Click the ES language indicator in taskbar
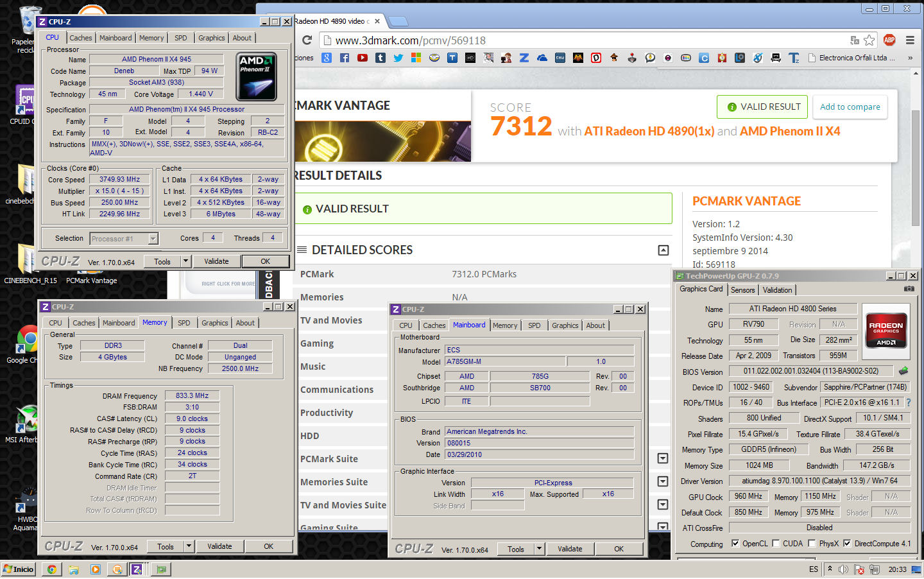Viewport: 924px width, 579px height. click(814, 569)
